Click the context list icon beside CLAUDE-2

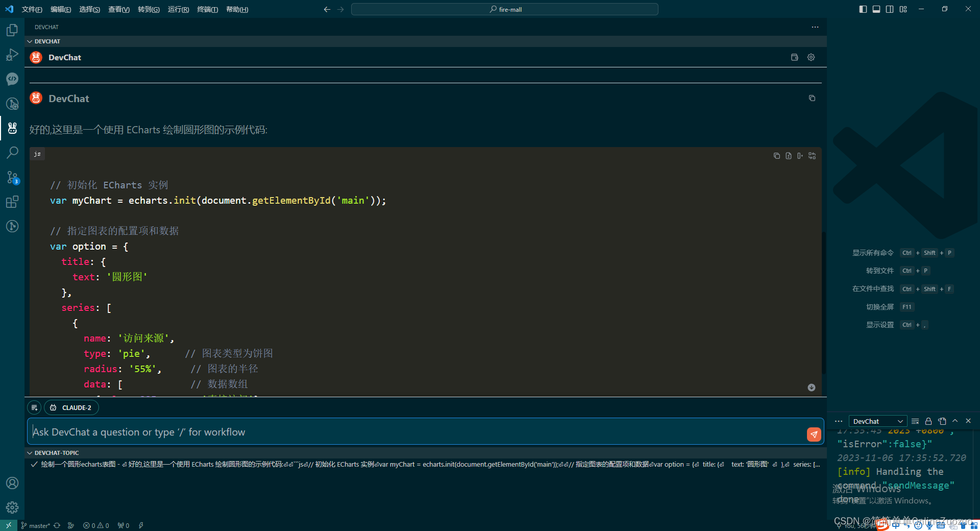34,407
